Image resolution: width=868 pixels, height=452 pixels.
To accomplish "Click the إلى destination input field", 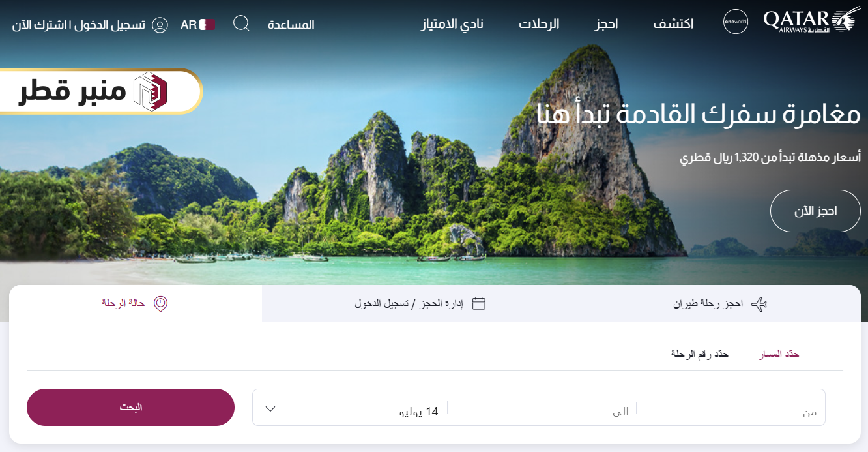I will click(x=542, y=408).
